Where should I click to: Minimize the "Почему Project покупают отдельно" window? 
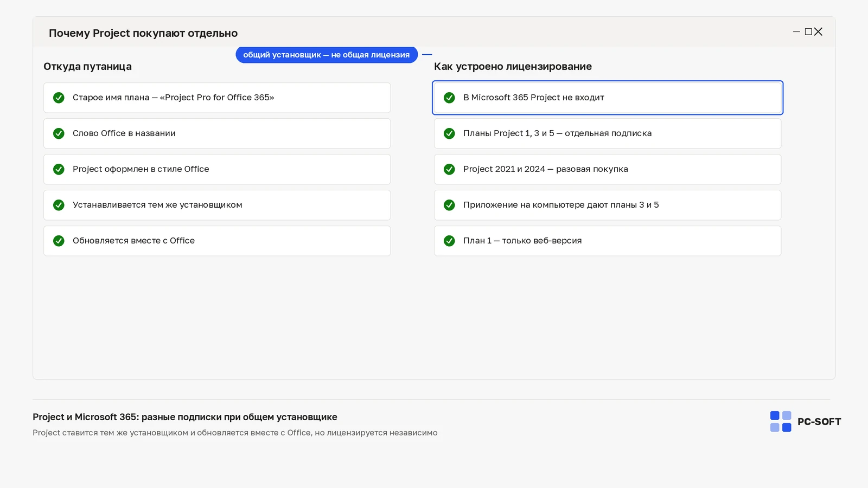(x=796, y=32)
